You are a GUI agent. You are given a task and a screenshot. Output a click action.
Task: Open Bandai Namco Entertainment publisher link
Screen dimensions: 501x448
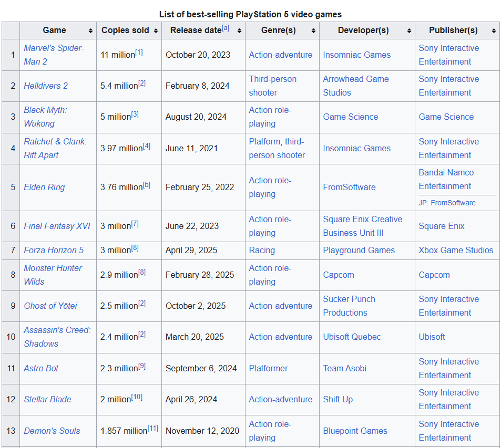pyautogui.click(x=446, y=179)
